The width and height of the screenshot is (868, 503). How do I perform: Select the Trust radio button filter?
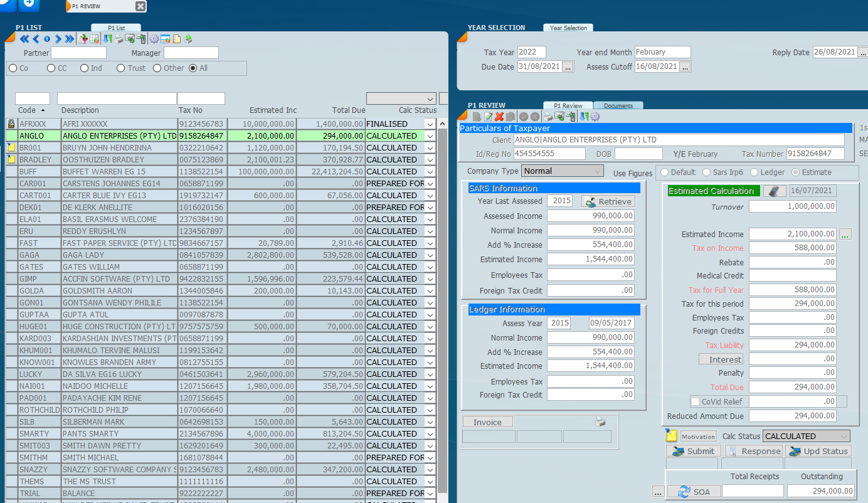pos(121,68)
